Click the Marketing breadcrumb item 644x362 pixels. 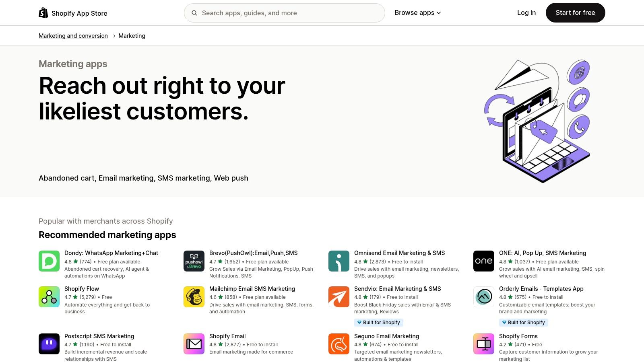click(132, 35)
